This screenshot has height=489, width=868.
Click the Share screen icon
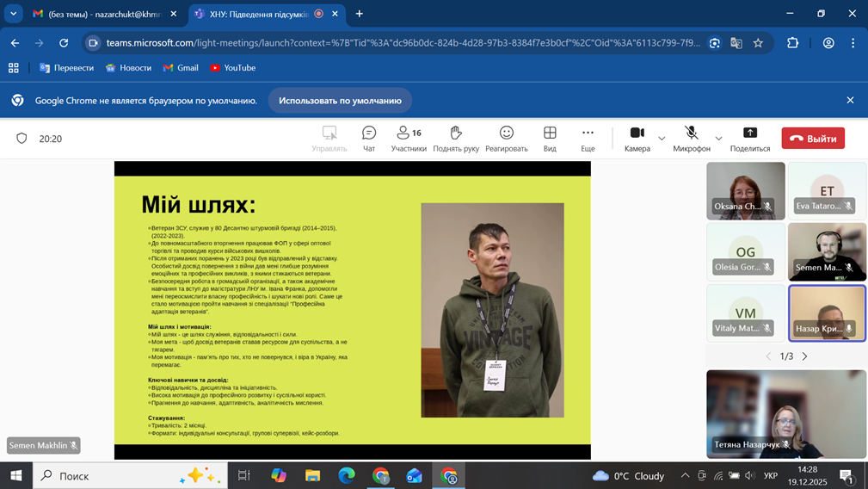pyautogui.click(x=750, y=138)
